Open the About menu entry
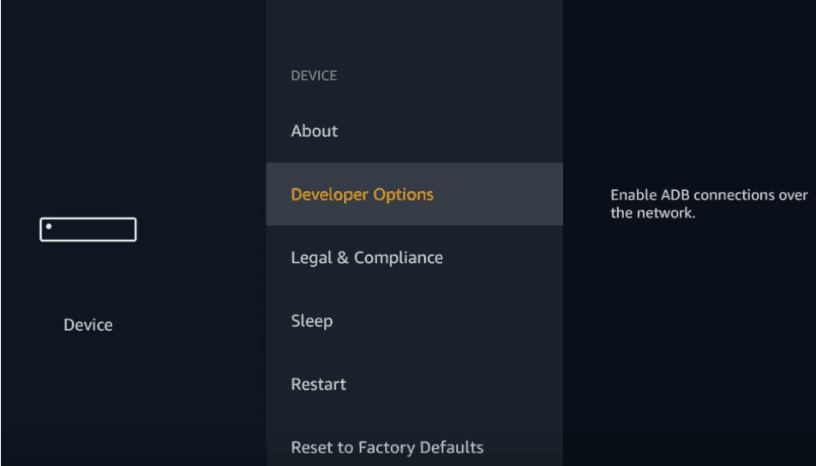Viewport: 816px width, 466px height. click(x=414, y=131)
